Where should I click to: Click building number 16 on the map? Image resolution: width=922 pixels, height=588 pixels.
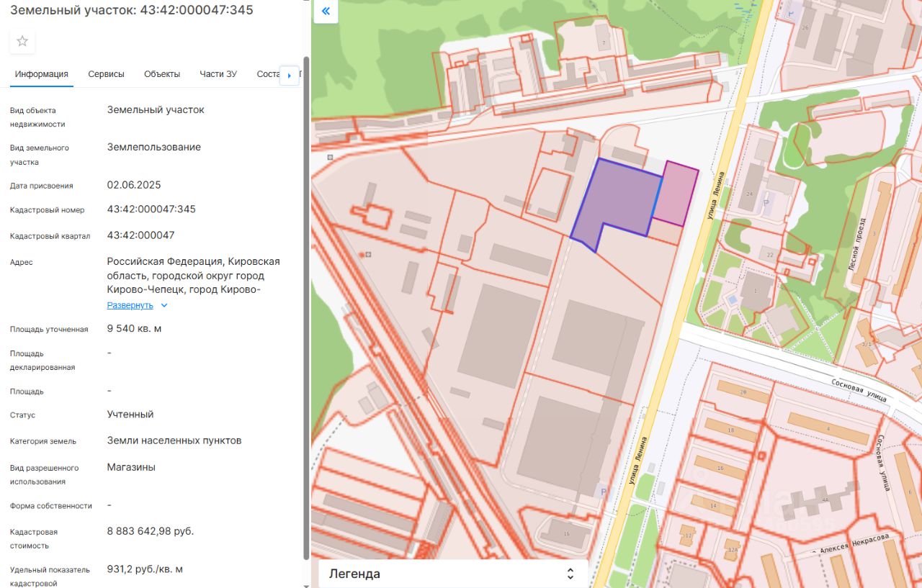tap(720, 469)
